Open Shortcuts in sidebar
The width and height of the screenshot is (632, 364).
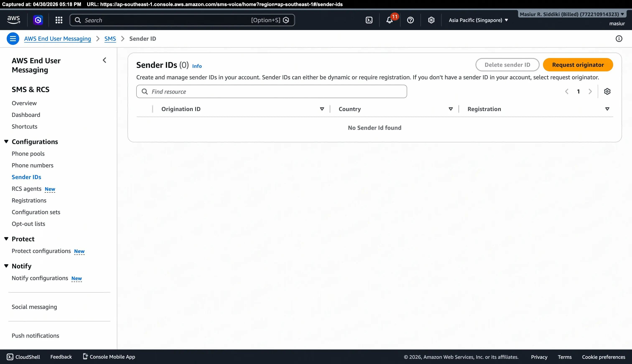(24, 126)
